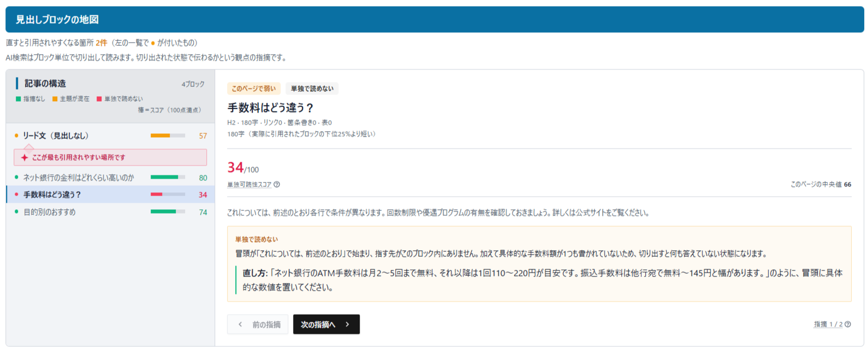The width and height of the screenshot is (868, 354).
Task: Click red dot beside 手数料はどう違う？
Action: (x=16, y=194)
